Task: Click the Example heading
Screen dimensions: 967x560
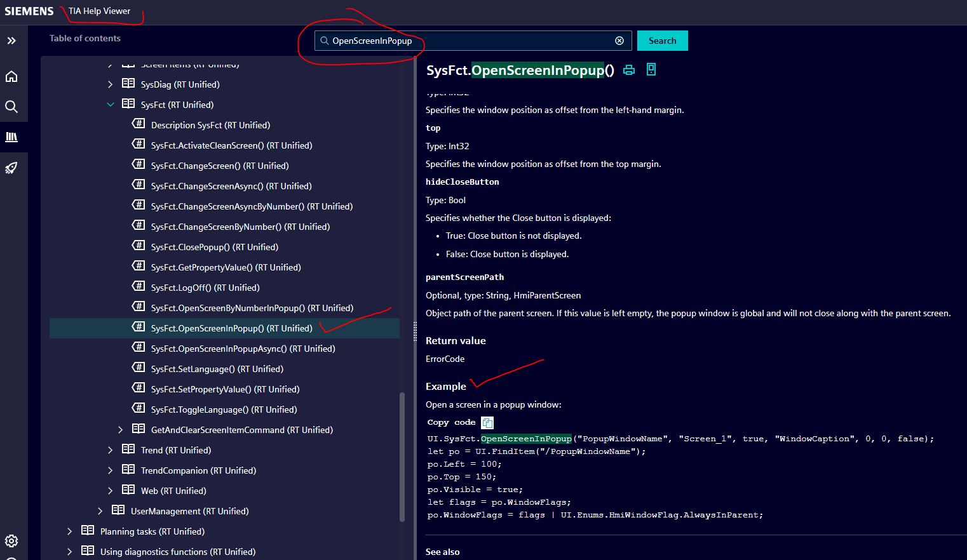Action: pos(446,387)
